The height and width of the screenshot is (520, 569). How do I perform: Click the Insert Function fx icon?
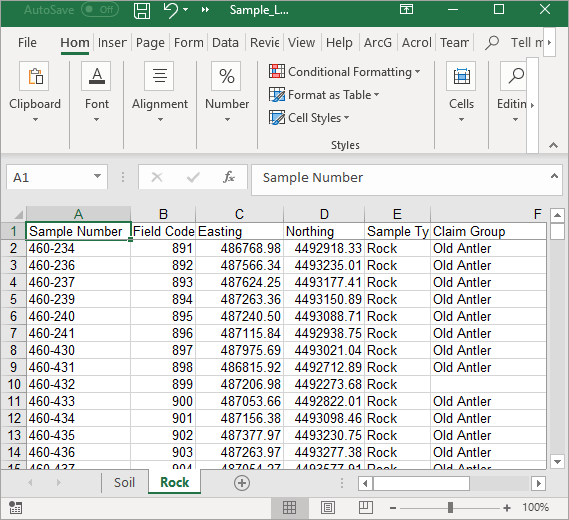[x=229, y=177]
